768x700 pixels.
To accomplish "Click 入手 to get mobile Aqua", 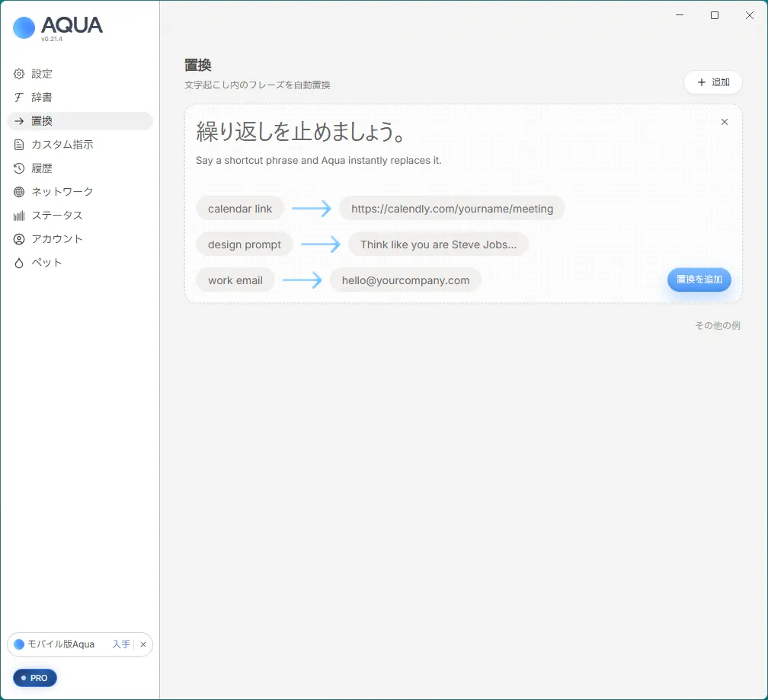I will point(121,644).
